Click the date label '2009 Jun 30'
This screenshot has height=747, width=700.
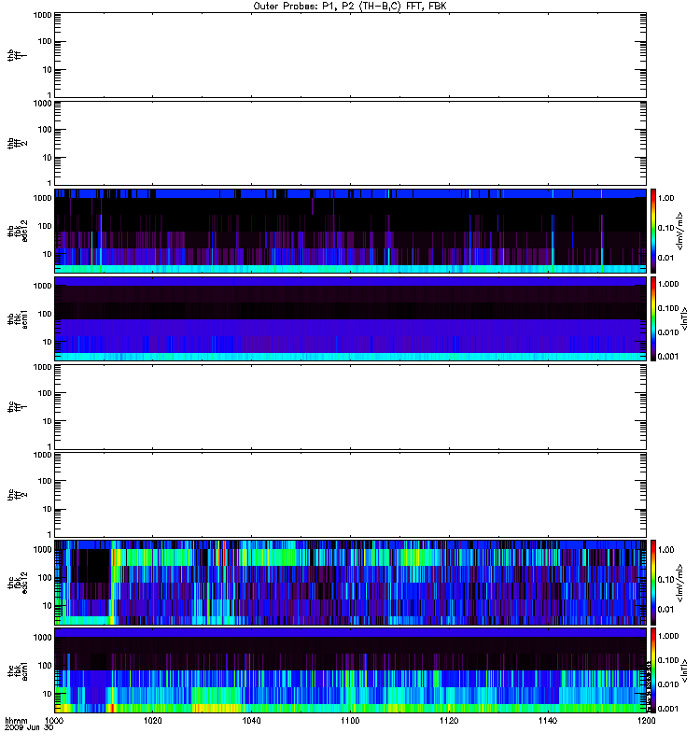coord(29,728)
